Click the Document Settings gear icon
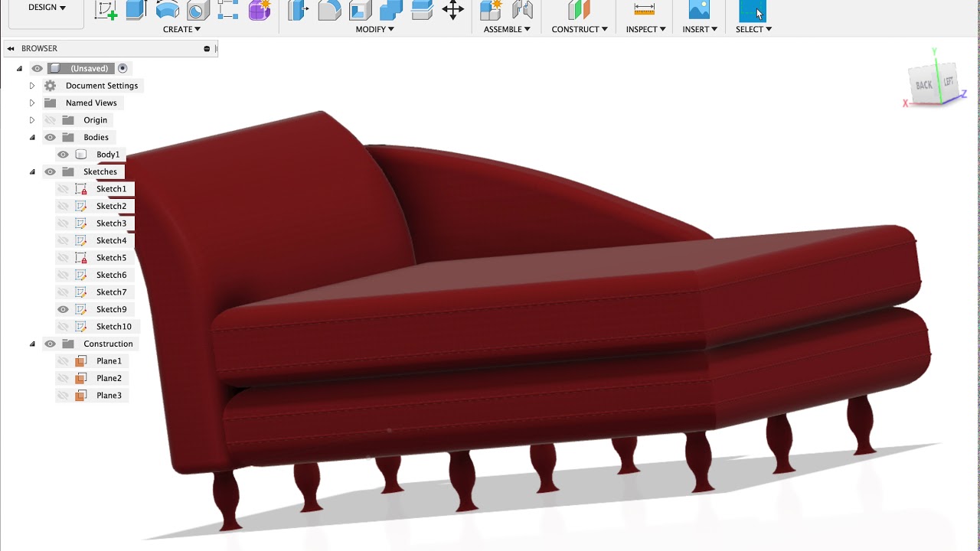 tap(51, 86)
